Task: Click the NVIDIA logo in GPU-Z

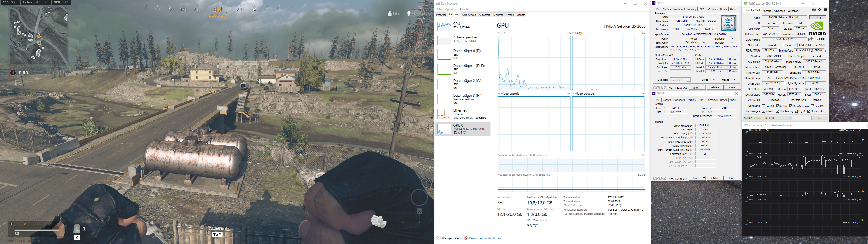Action: [817, 28]
